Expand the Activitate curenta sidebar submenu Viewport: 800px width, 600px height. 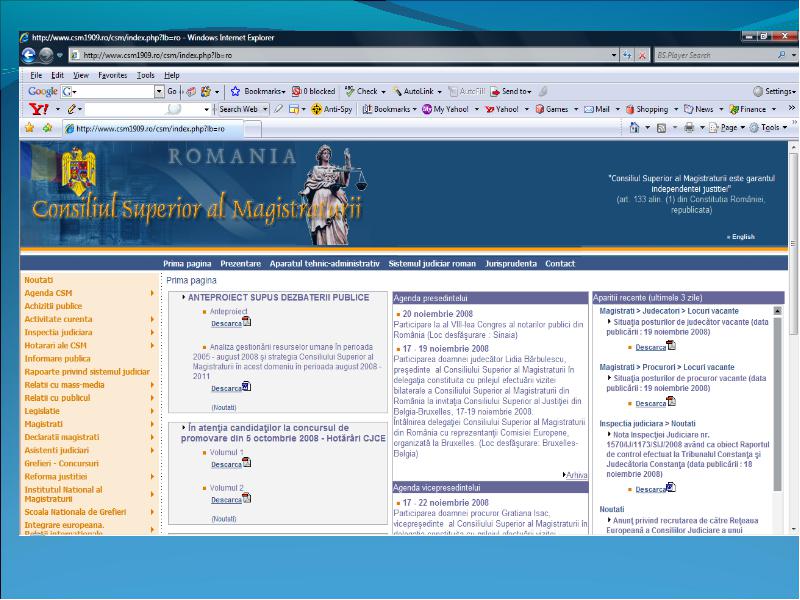coord(152,319)
